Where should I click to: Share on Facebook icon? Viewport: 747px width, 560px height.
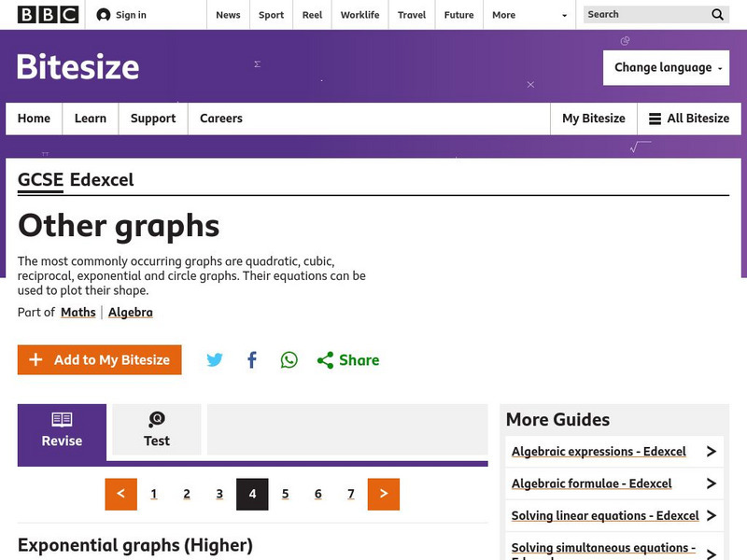(252, 359)
